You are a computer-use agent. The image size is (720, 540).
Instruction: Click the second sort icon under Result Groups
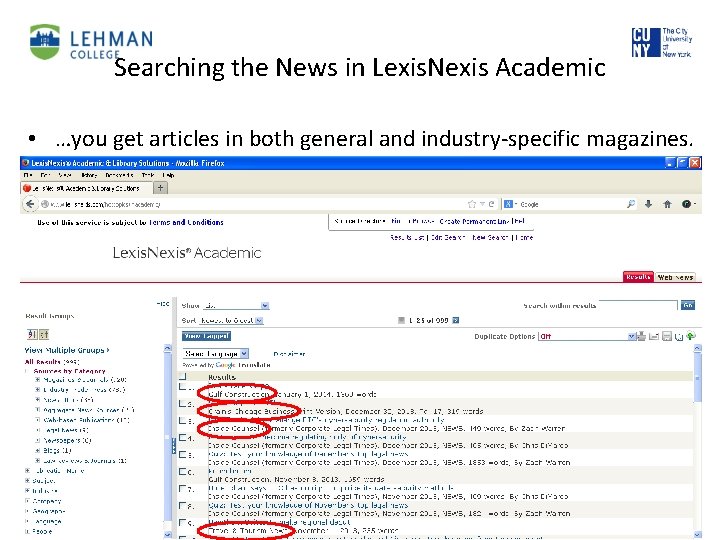point(44,334)
